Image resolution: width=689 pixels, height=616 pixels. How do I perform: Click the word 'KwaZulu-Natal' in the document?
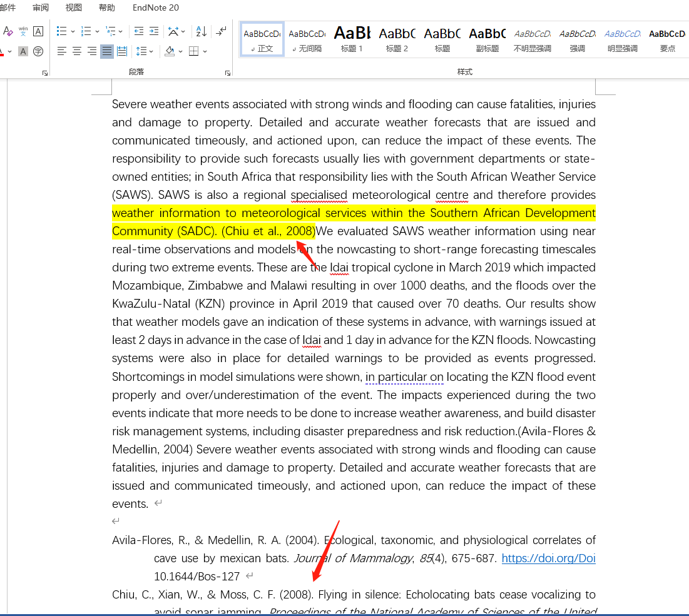point(152,304)
